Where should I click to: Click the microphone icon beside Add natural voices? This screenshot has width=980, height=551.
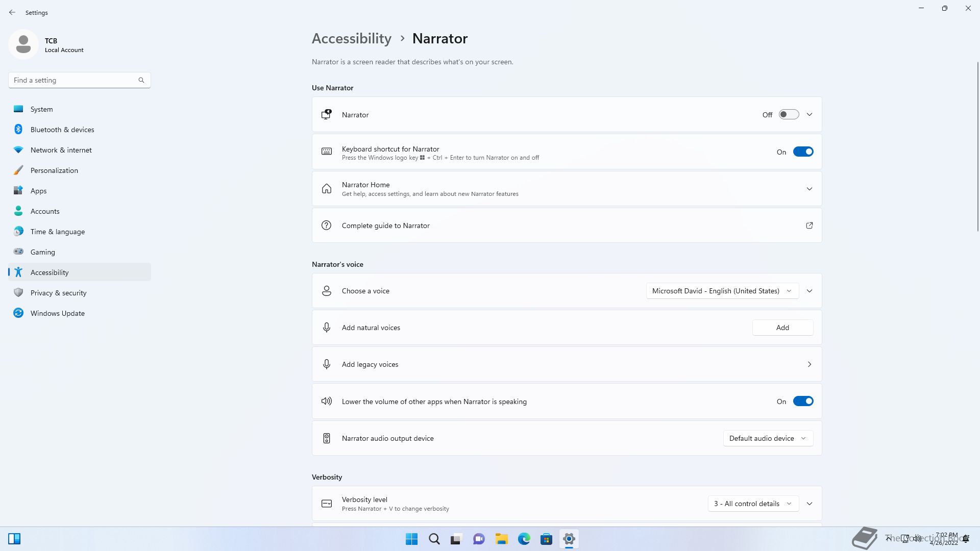point(327,328)
